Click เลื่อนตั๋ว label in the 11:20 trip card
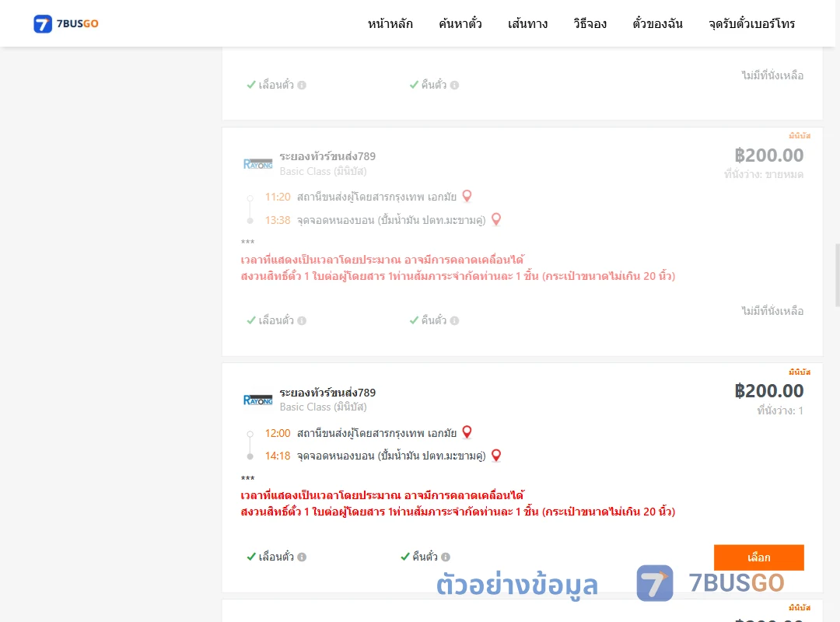This screenshot has width=840, height=622. click(276, 320)
